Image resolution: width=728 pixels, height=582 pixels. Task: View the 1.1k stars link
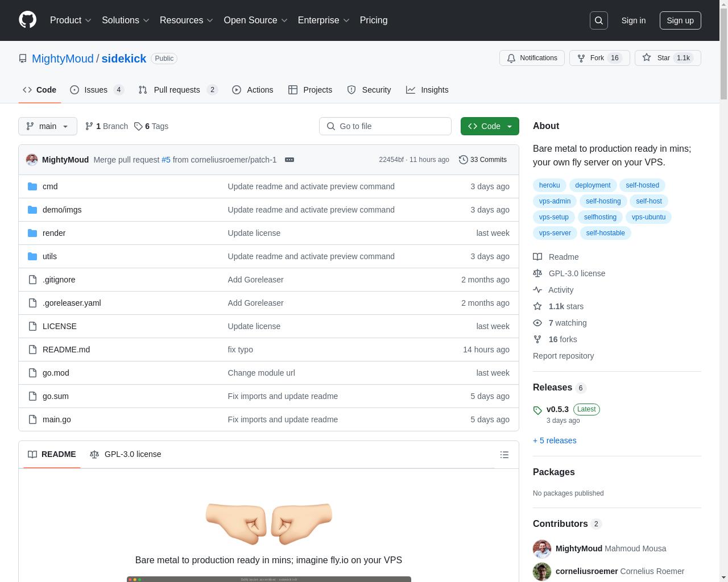(558, 306)
